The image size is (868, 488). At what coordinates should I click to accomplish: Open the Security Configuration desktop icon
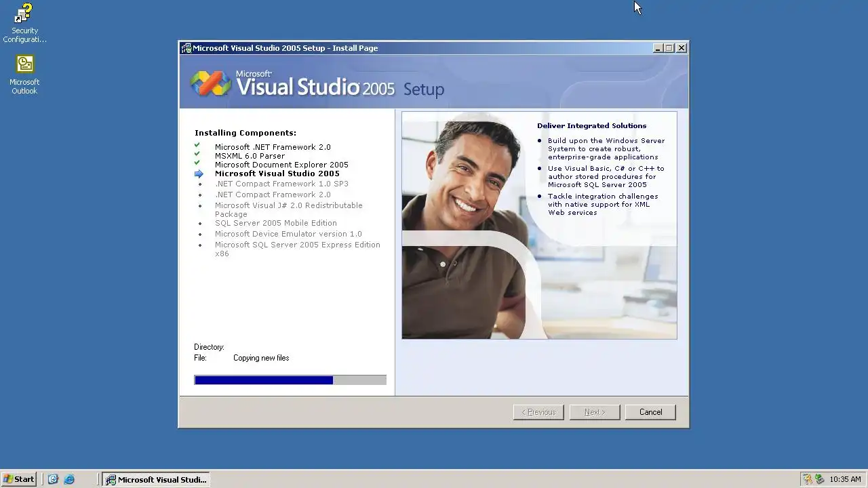(24, 22)
